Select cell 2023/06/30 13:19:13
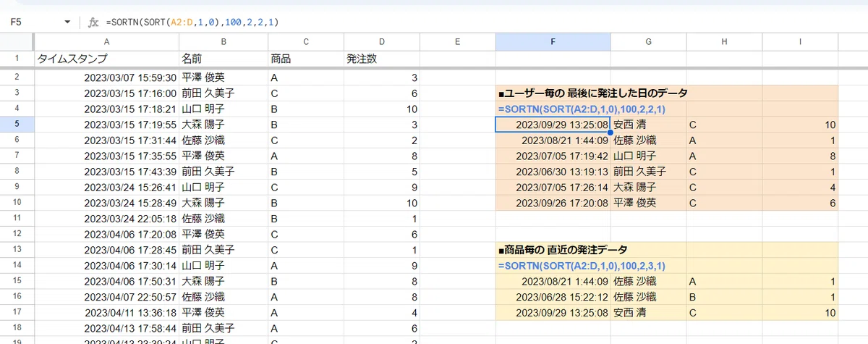868x344 pixels. pos(553,172)
